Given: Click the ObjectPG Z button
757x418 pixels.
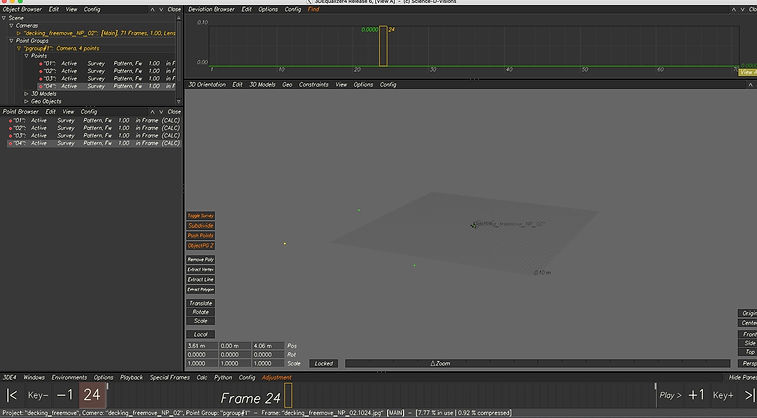Looking at the screenshot, I should click(200, 246).
